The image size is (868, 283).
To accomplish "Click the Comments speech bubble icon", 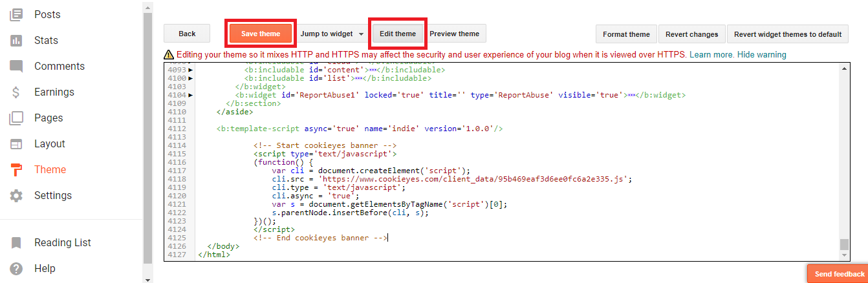I will point(16,66).
